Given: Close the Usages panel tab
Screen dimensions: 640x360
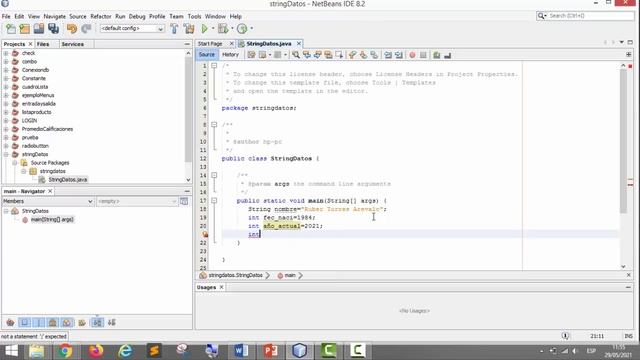Looking at the screenshot, I should [x=222, y=287].
